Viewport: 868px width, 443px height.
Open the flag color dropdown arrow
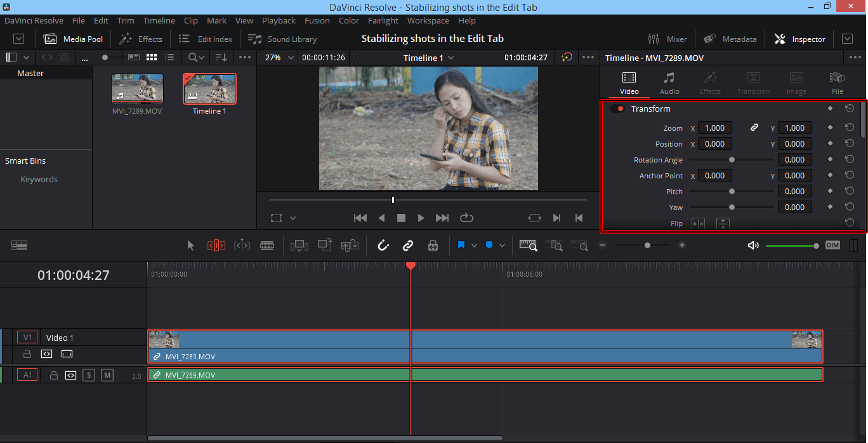tap(475, 246)
